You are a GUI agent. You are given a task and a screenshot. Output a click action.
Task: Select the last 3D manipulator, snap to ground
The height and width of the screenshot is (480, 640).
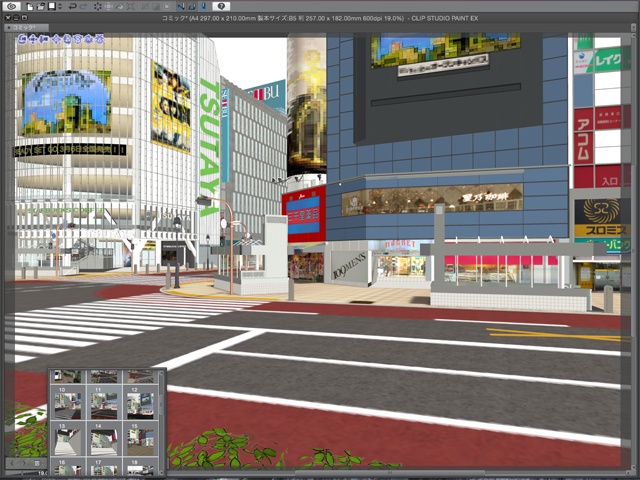pos(100,39)
